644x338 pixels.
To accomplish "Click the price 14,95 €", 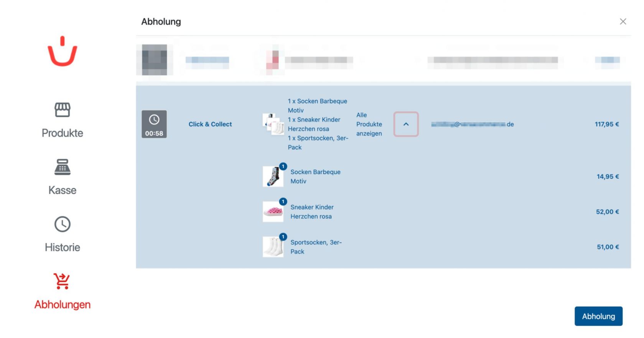I will 608,176.
